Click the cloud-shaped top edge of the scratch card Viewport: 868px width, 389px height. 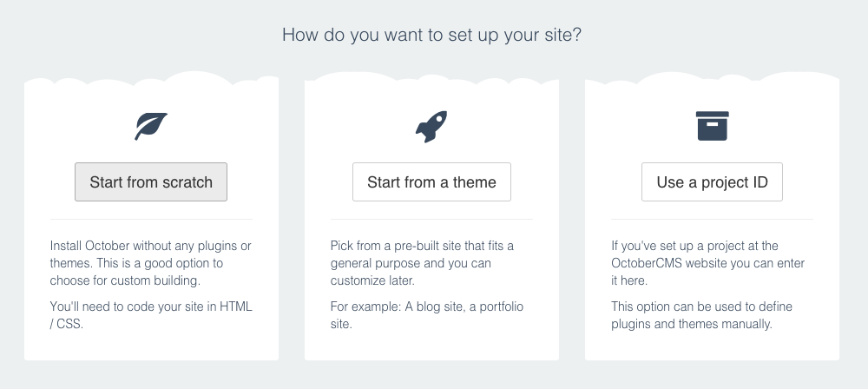pos(151,79)
